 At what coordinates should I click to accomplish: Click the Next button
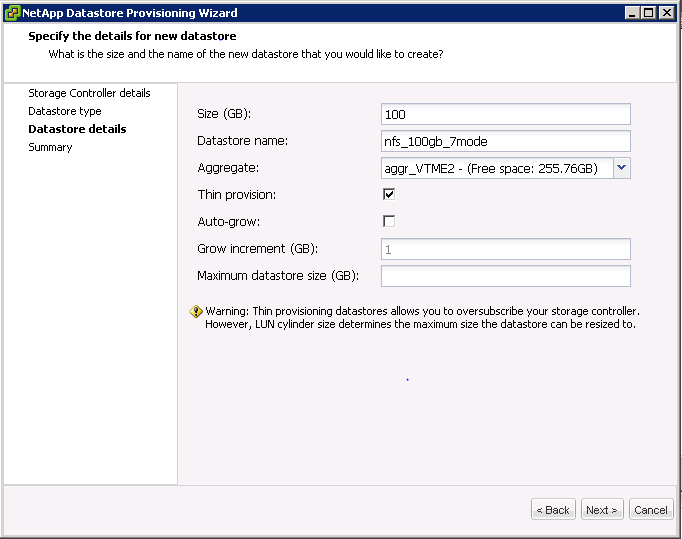(x=602, y=509)
